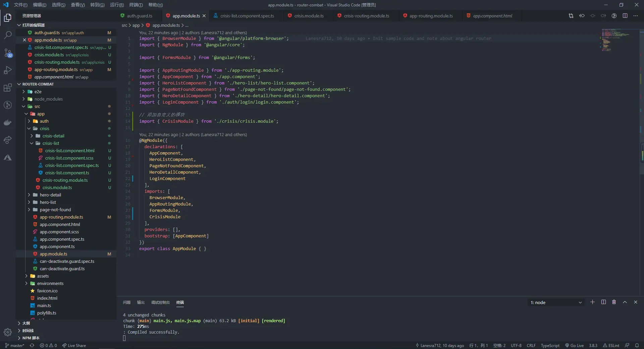Click Go Live in status bar

pos(574,345)
